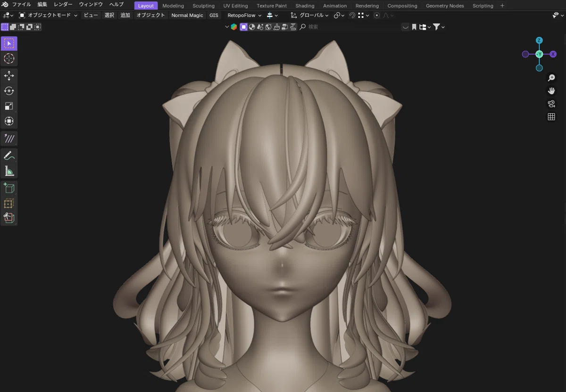This screenshot has height=392, width=566.
Task: Open the 追加 header menu
Action: 125,16
